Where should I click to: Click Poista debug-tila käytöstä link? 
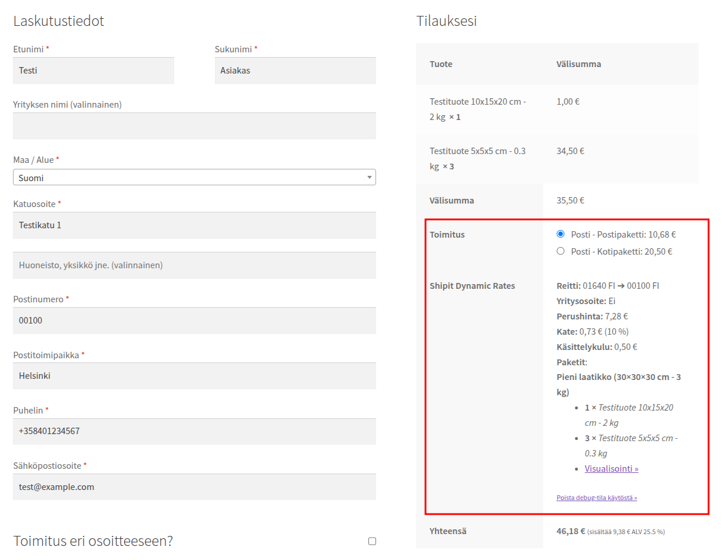pyautogui.click(x=597, y=498)
